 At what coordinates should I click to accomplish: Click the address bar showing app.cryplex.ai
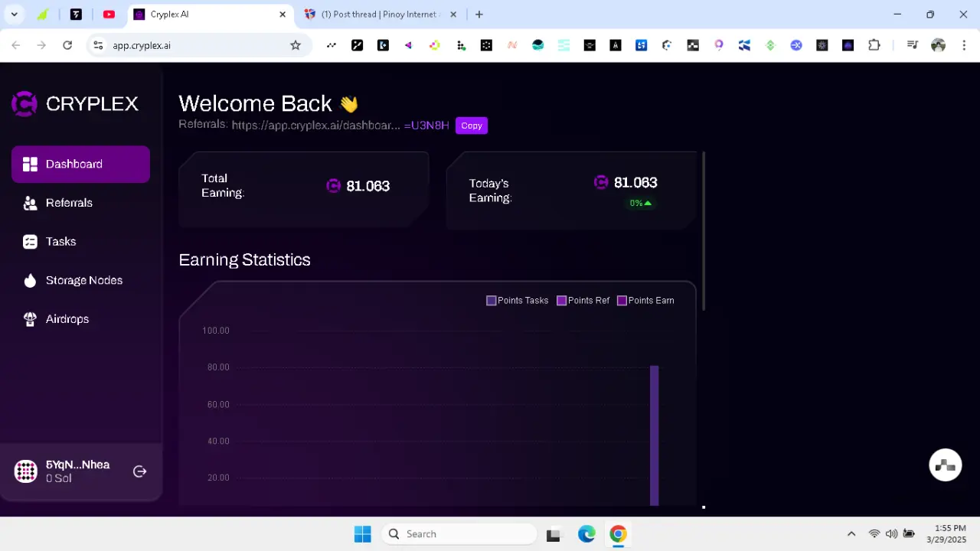pyautogui.click(x=199, y=45)
